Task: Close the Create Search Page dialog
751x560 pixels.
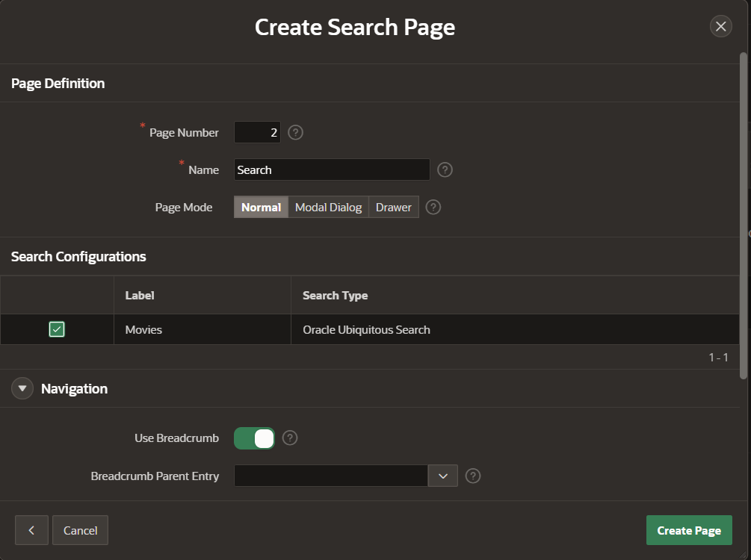Action: 720,26
